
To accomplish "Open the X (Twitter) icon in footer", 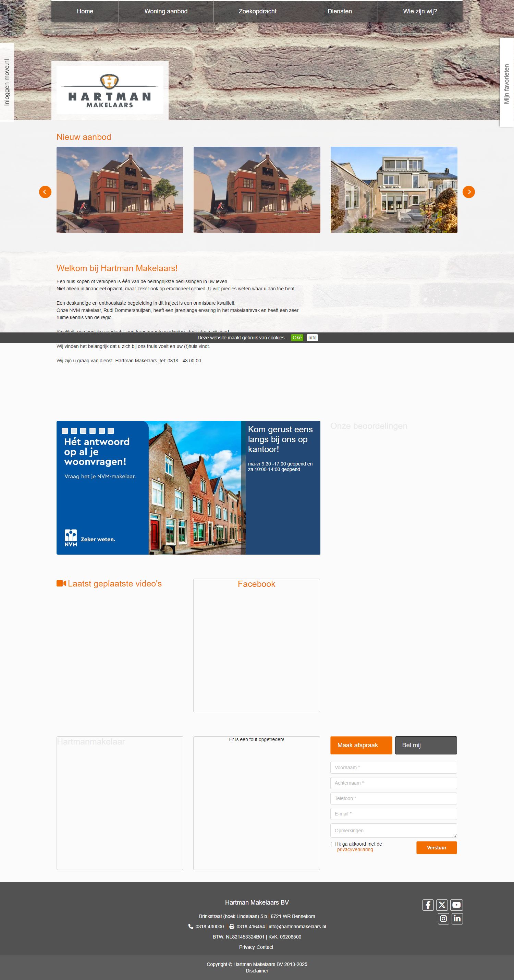I will tap(442, 905).
